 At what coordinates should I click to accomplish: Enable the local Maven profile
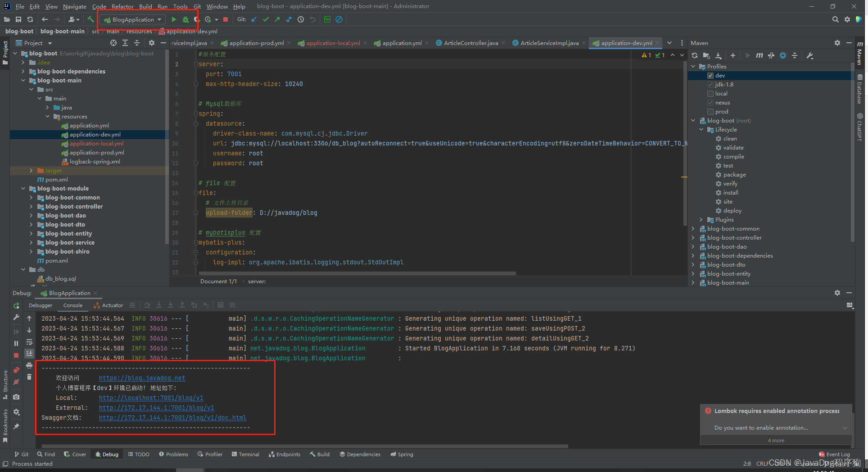click(x=710, y=93)
